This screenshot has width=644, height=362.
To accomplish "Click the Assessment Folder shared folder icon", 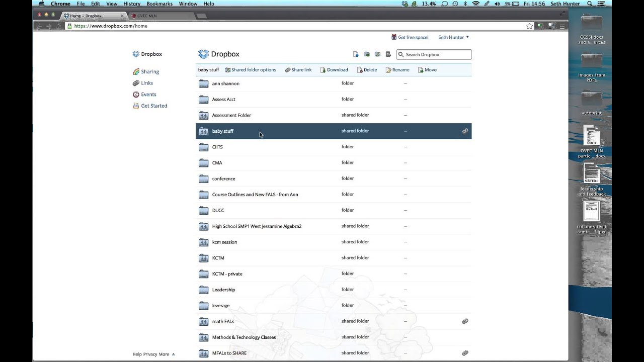I will [203, 115].
